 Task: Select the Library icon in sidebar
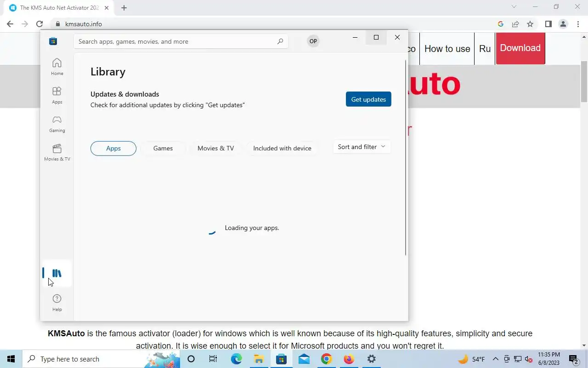57,273
